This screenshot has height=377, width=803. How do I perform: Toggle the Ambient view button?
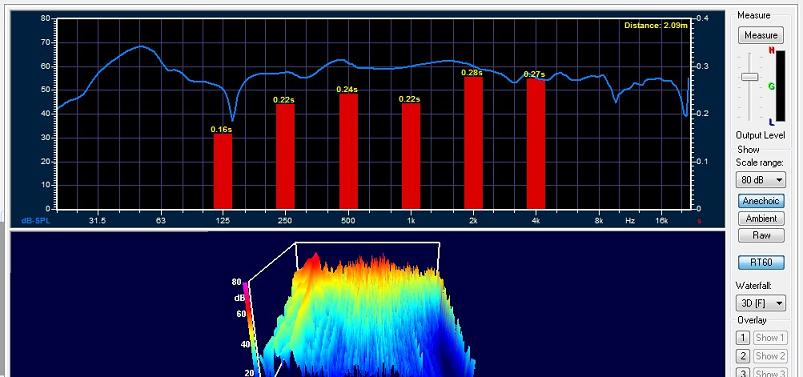(x=761, y=218)
